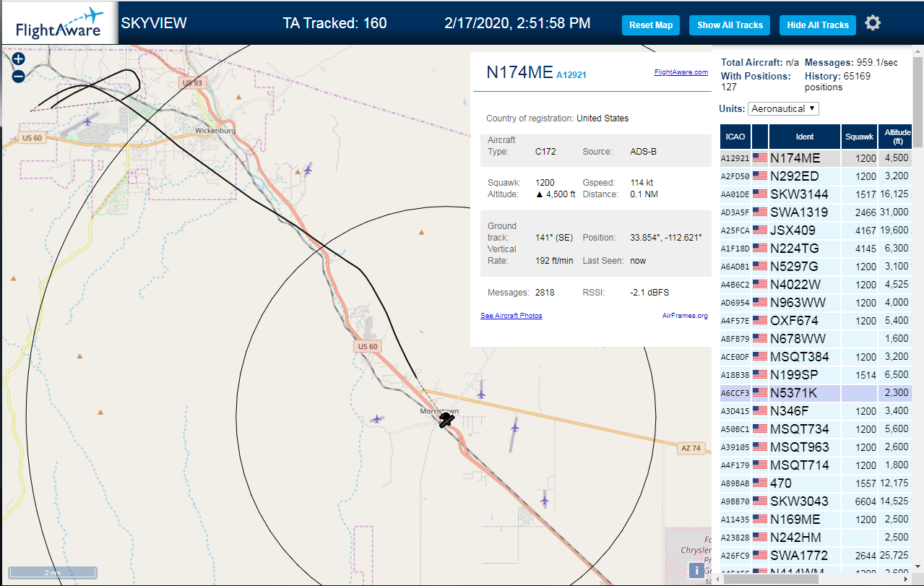This screenshot has height=586, width=924.
Task: Sort table by Altitude column
Action: click(x=896, y=137)
